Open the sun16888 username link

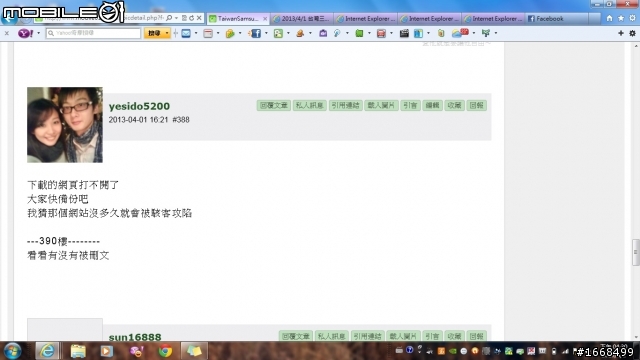pyautogui.click(x=135, y=337)
